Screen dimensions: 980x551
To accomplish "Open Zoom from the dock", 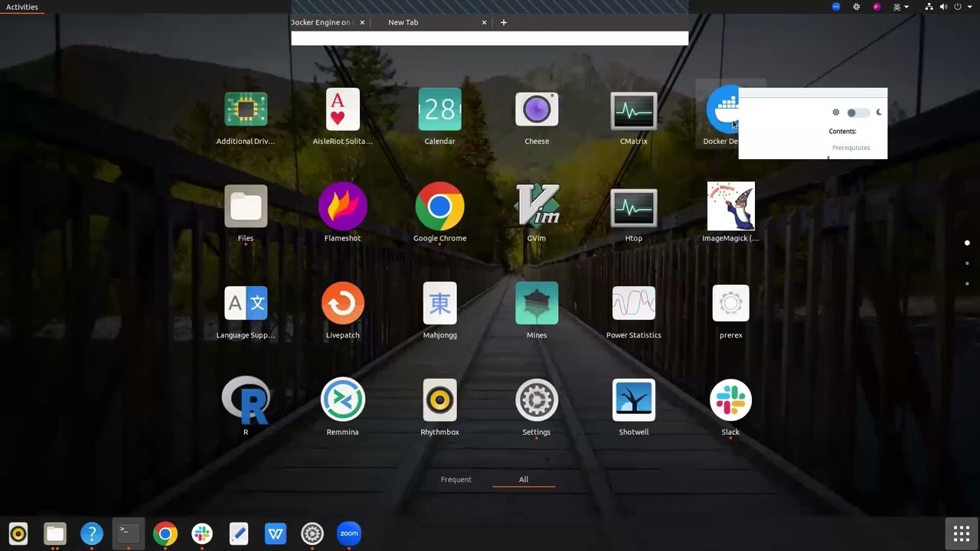I will click(x=349, y=533).
